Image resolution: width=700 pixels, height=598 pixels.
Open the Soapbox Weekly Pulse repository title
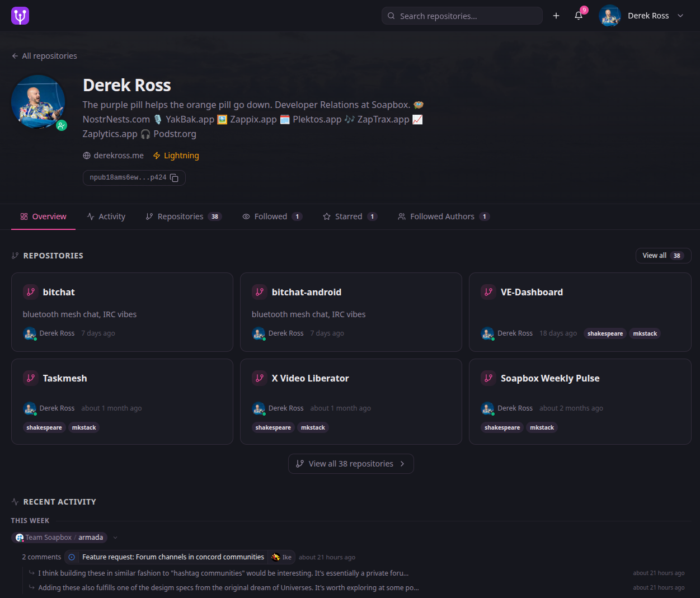(550, 378)
